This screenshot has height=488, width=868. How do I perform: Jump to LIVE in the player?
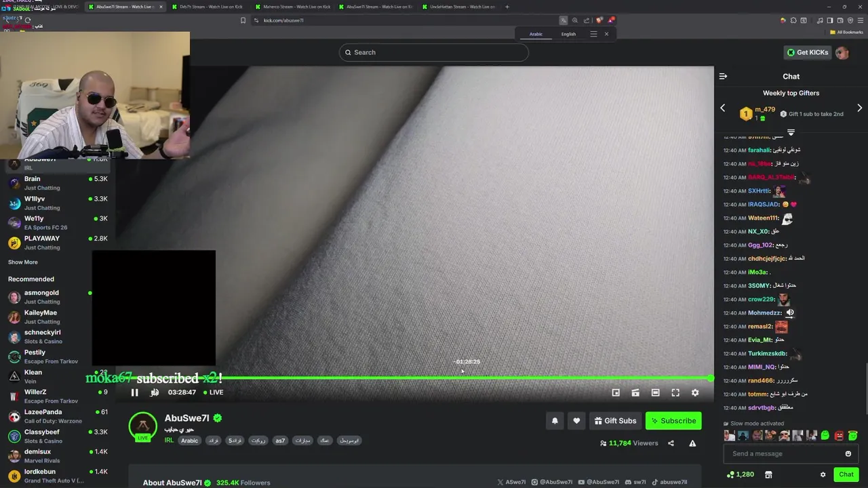coord(214,392)
